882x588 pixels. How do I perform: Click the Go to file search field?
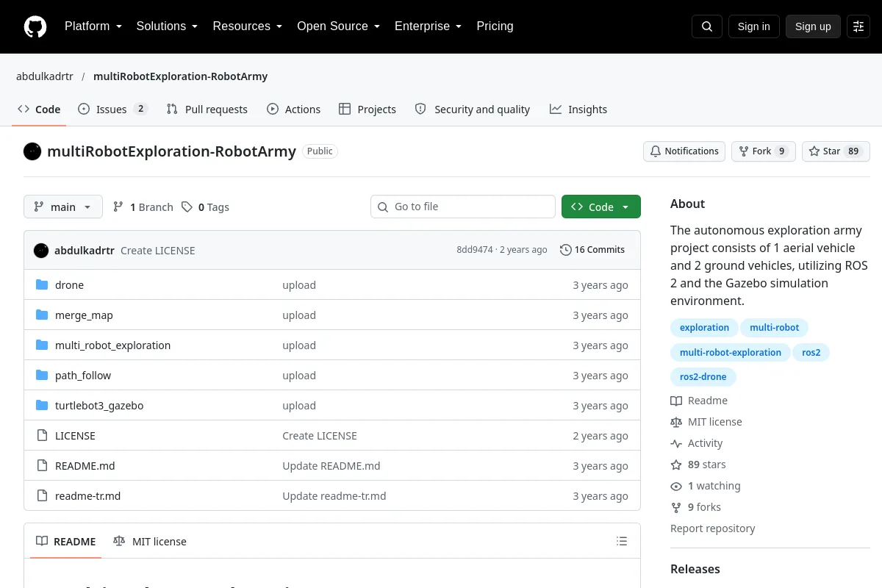coord(463,207)
